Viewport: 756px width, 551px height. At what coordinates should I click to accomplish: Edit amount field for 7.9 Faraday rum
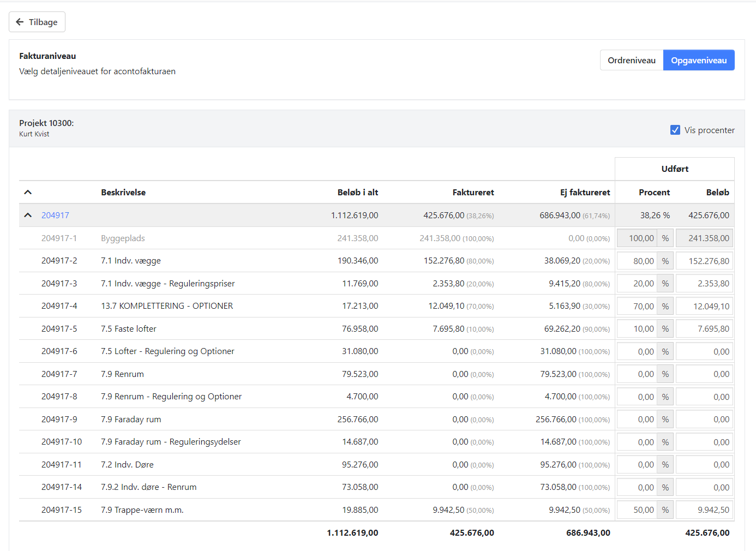pos(704,420)
